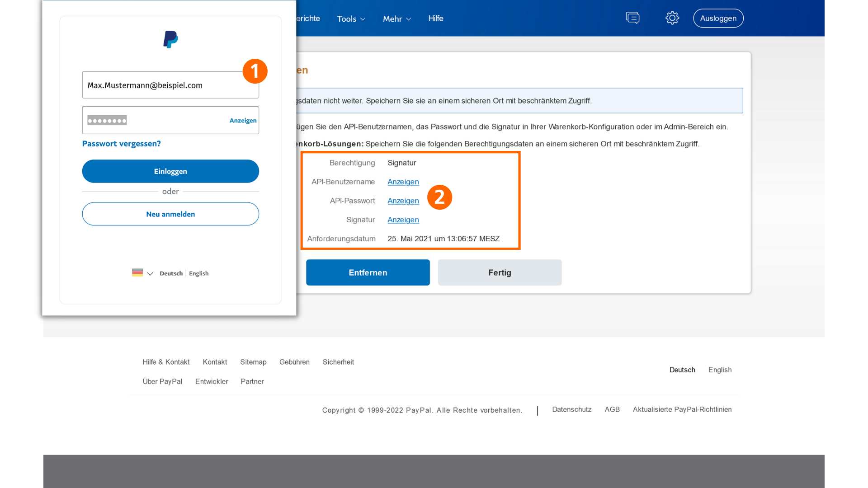The width and height of the screenshot is (868, 488).
Task: Open account settings gear icon
Action: click(672, 18)
